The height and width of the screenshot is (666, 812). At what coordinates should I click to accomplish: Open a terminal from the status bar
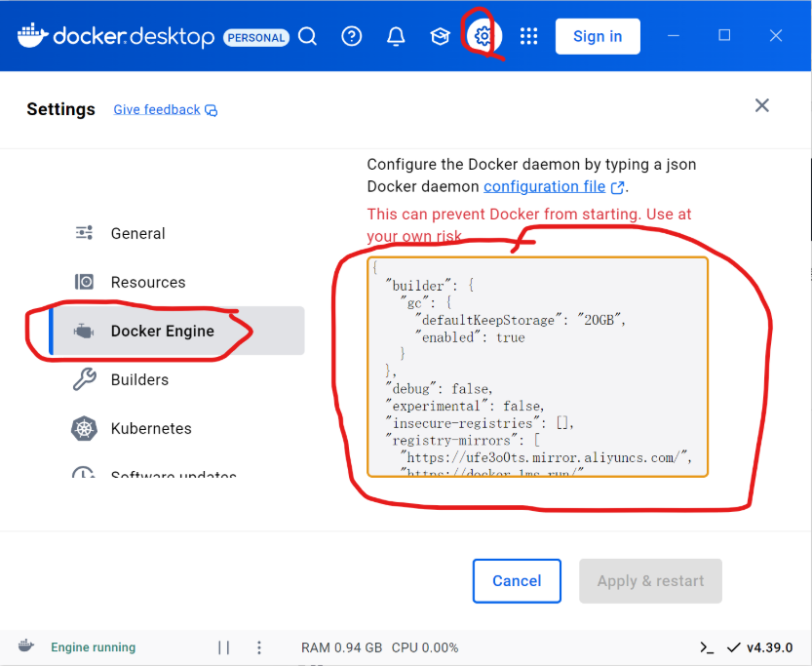coord(706,646)
